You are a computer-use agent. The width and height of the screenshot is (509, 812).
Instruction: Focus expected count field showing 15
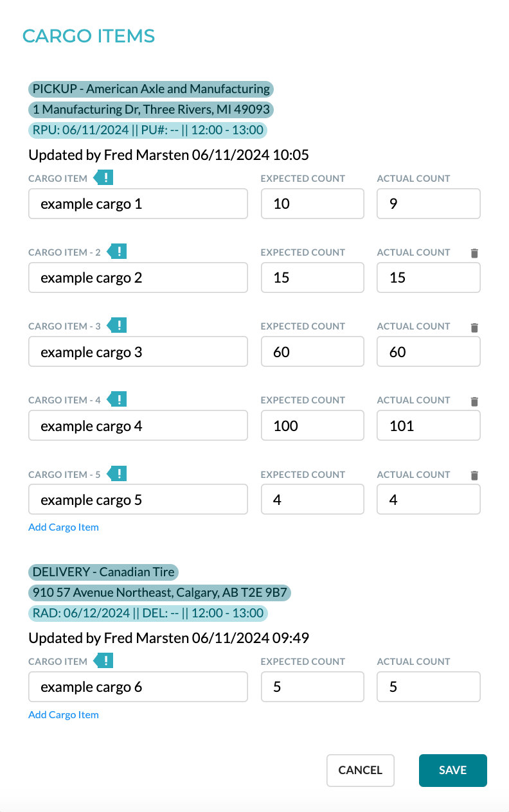point(312,278)
